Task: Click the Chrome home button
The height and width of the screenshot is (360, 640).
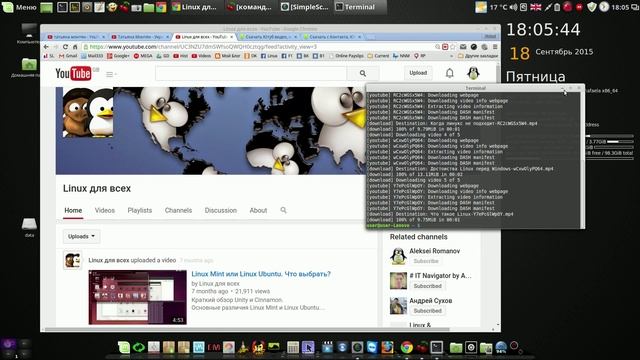Action: (75, 47)
